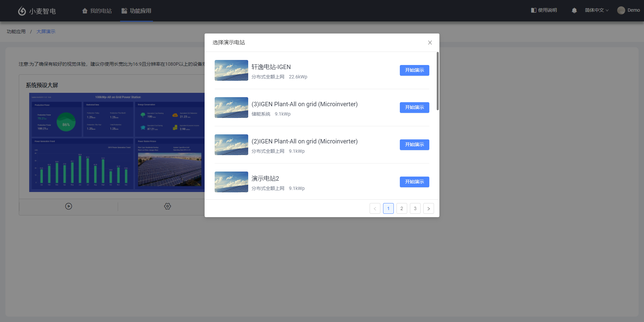Expand the 简体中文 language dropdown
This screenshot has height=322, width=644.
[x=596, y=10]
